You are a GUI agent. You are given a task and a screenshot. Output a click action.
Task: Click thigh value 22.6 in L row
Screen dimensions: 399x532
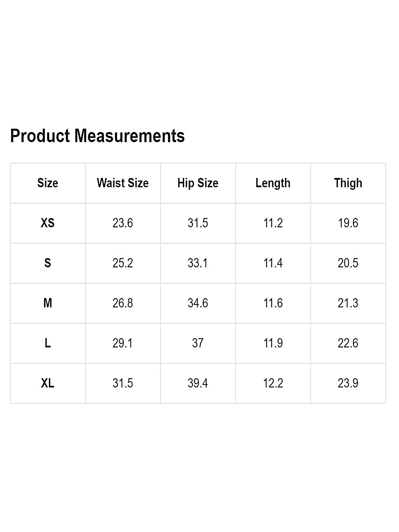pos(348,343)
